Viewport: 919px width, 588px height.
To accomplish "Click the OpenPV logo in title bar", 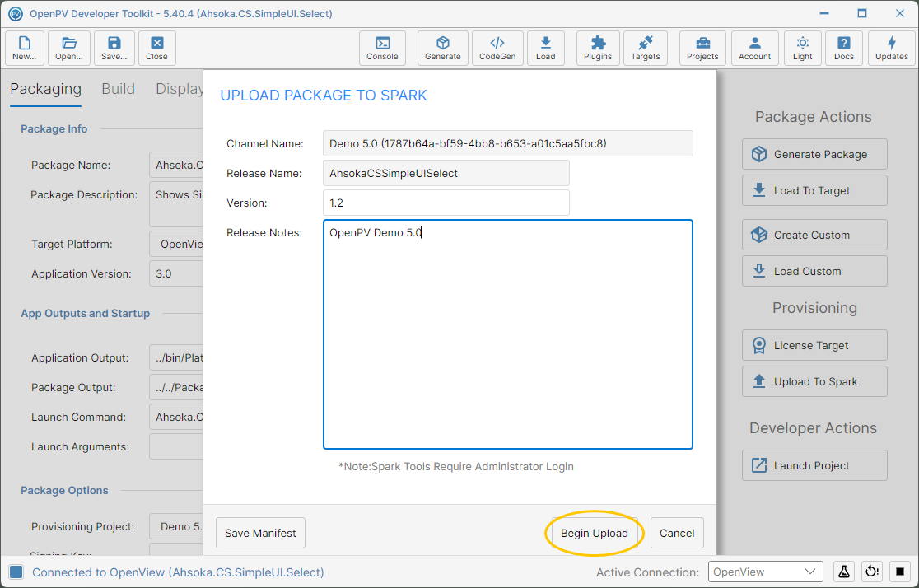I will tap(16, 13).
